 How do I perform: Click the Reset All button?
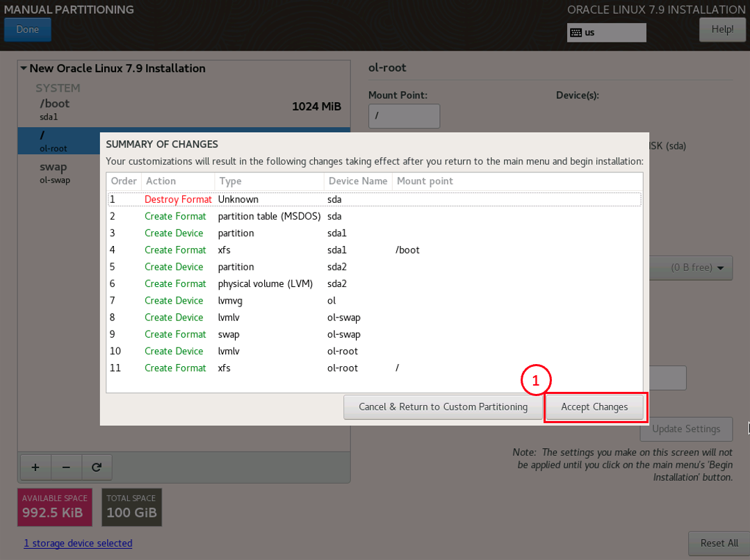coord(719,543)
